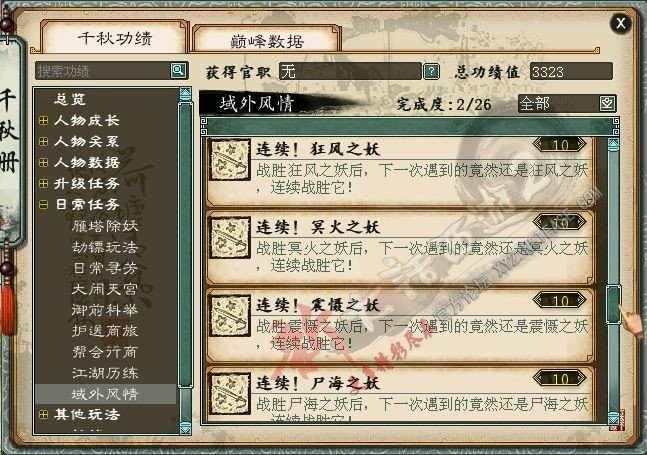Expand the 其他玩法 category

[x=43, y=415]
